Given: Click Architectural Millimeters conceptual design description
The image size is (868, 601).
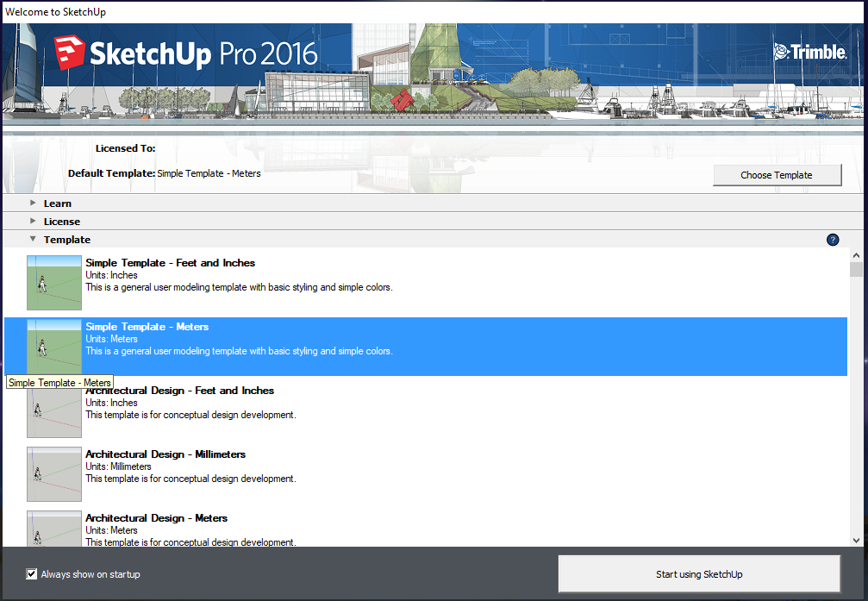Looking at the screenshot, I should (x=191, y=479).
